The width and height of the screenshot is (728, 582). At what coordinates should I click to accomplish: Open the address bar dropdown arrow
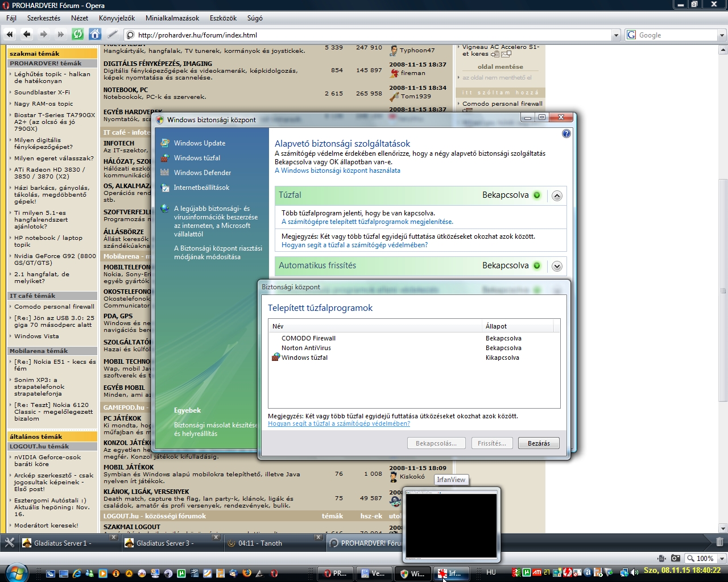coord(616,35)
